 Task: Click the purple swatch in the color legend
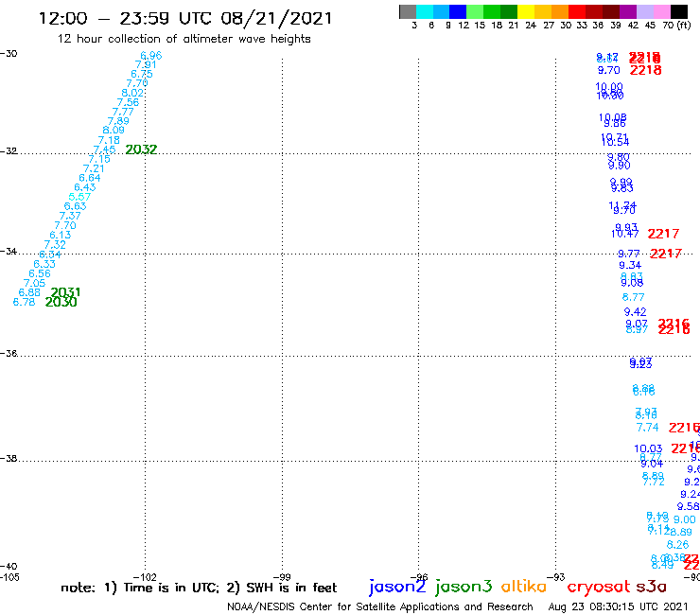click(x=628, y=11)
